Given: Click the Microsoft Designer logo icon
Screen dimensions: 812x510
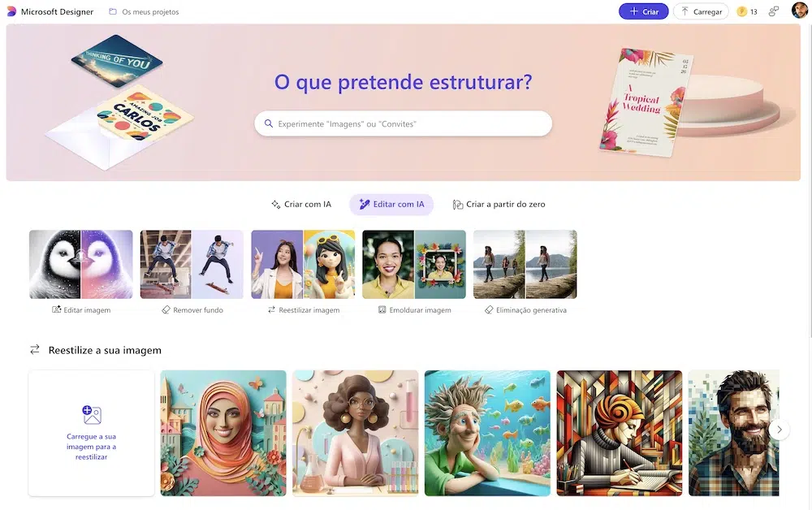Looking at the screenshot, I should [11, 11].
